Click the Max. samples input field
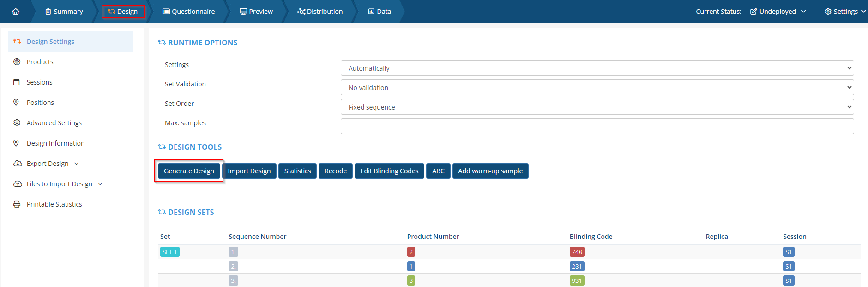 pyautogui.click(x=597, y=126)
